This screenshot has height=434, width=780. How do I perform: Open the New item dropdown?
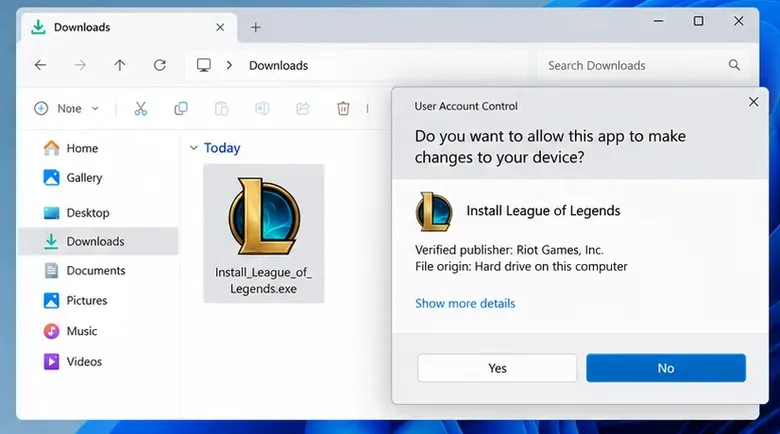point(67,108)
